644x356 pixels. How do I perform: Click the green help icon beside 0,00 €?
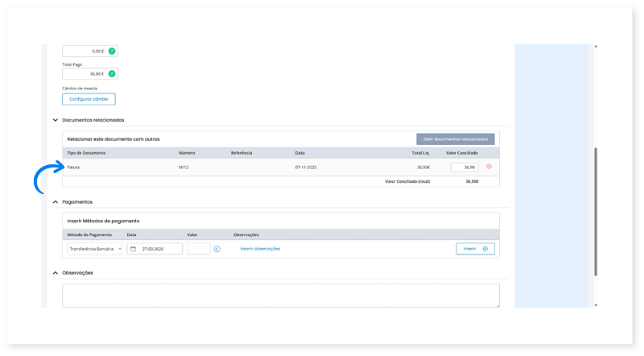pos(112,51)
